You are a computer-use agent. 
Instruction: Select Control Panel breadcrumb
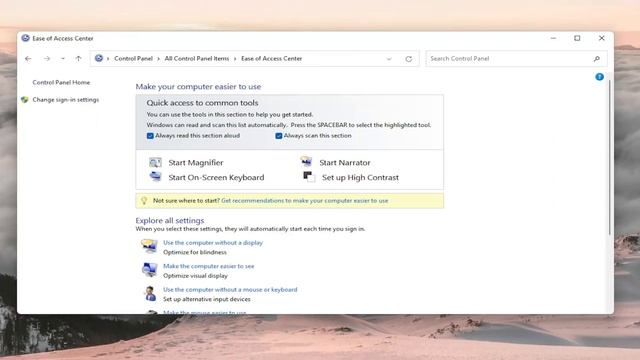(x=133, y=58)
